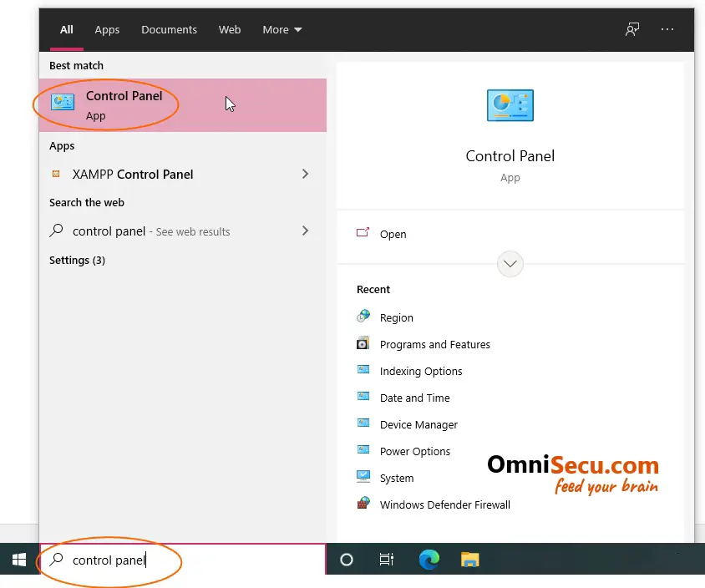This screenshot has height=588, width=705.
Task: Open the feedback icon in search header
Action: (x=632, y=30)
